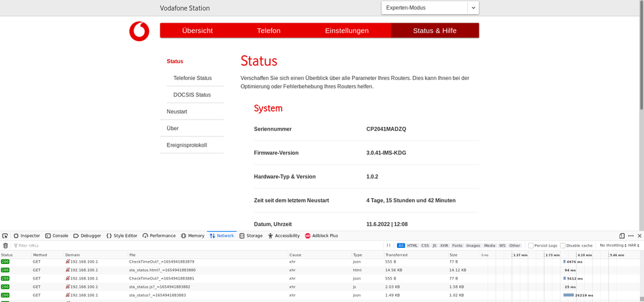This screenshot has width=644, height=302.
Task: Go to the Übersicht menu
Action: [x=197, y=31]
